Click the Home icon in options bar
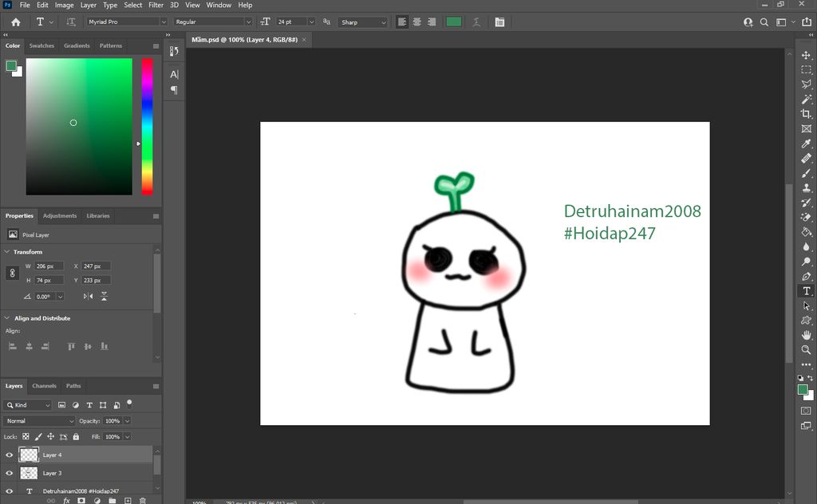The image size is (817, 504). point(15,22)
